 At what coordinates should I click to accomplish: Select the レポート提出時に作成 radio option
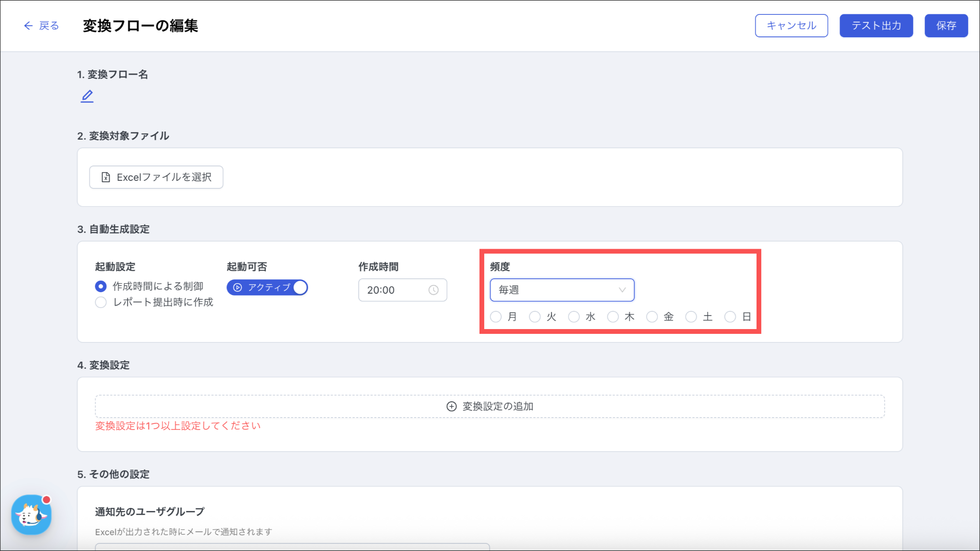click(x=100, y=302)
